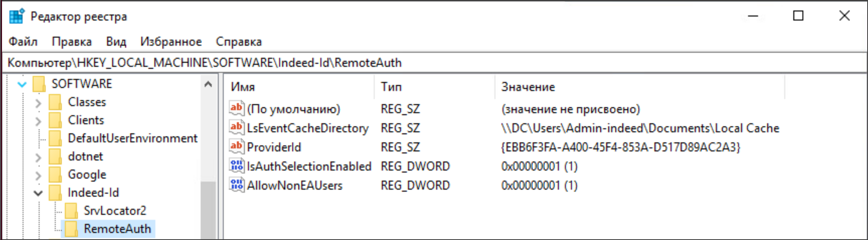
Task: Click the default value string icon
Action: [237, 108]
